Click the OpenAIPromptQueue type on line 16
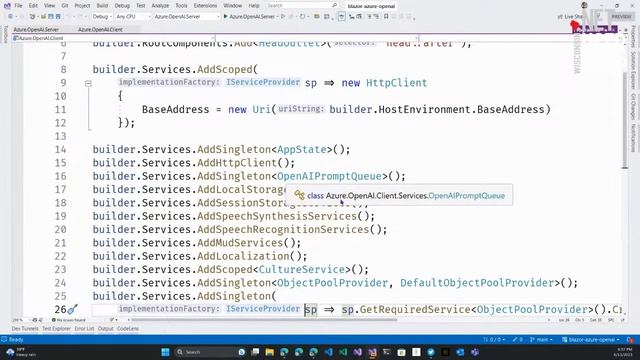The image size is (640, 360). pos(329,176)
